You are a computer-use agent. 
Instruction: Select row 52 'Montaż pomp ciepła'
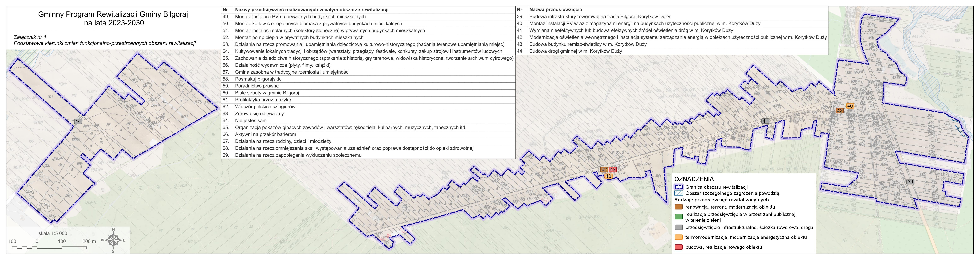tap(368, 38)
